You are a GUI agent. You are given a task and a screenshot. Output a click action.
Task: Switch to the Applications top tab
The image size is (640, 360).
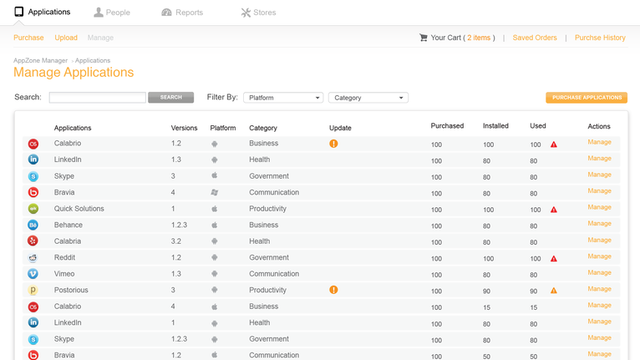pyautogui.click(x=42, y=12)
